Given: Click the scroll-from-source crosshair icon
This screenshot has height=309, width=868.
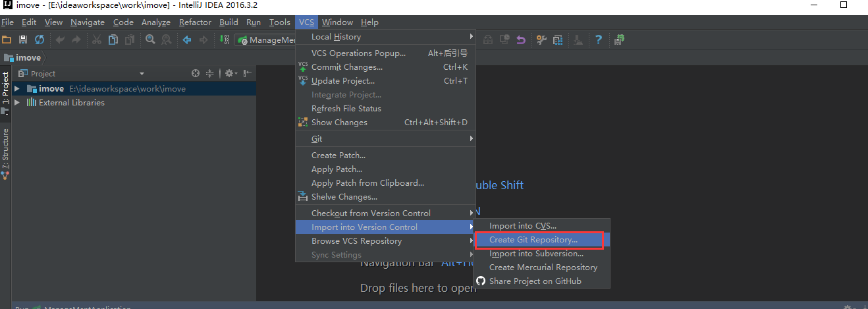Looking at the screenshot, I should (195, 73).
